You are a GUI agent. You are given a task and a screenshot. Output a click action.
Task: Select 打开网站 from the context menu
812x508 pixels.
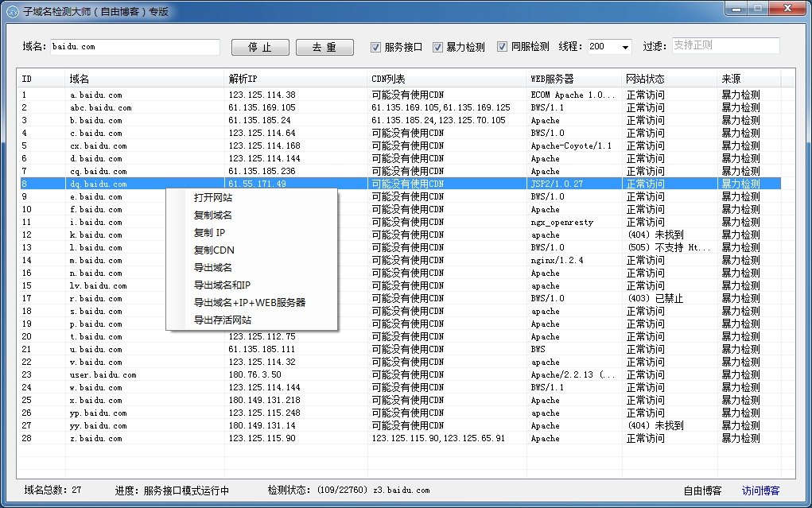point(213,197)
